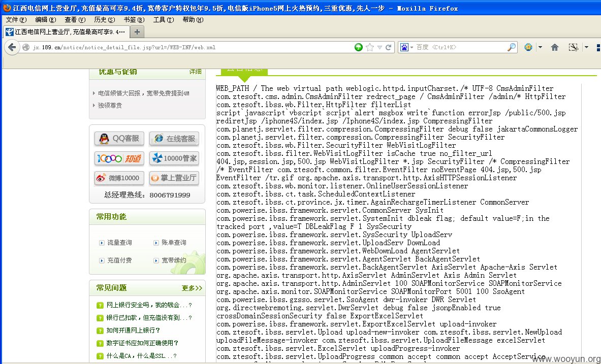
Task: Open the 独领尊贵 promotion link
Action: (110, 106)
